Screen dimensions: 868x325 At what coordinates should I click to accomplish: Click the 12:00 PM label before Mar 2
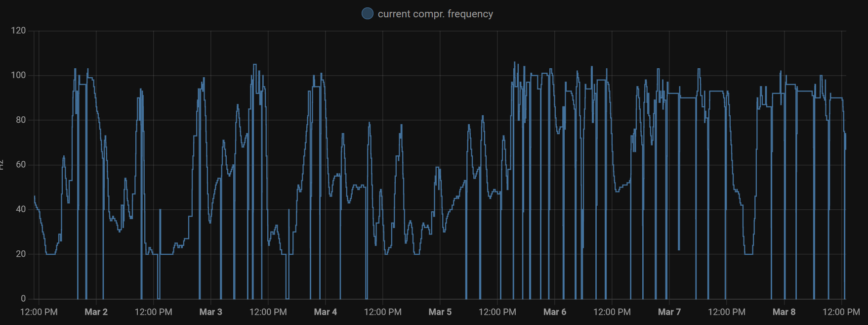(x=39, y=312)
